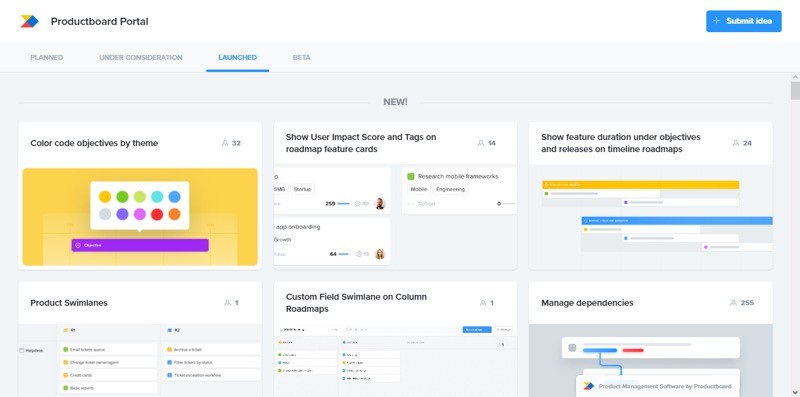Open the Beta tab

tap(302, 57)
